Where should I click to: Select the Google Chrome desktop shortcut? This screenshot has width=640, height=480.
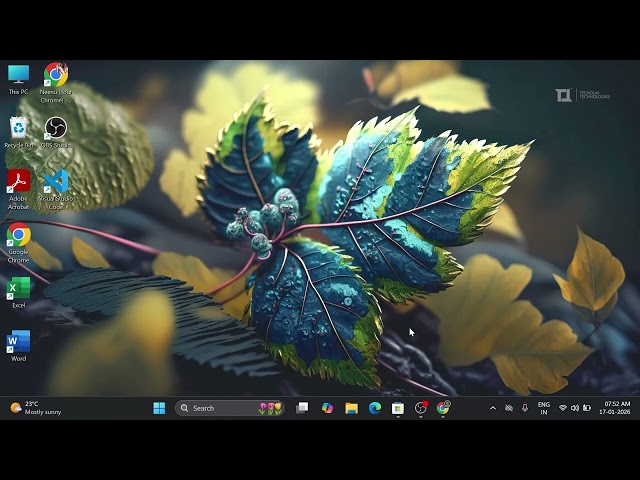(x=18, y=243)
